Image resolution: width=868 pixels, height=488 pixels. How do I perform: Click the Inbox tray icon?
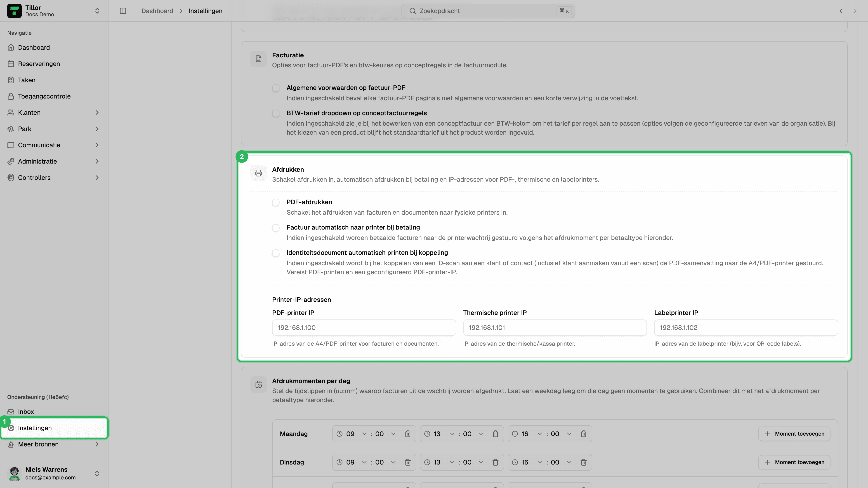pyautogui.click(x=11, y=412)
